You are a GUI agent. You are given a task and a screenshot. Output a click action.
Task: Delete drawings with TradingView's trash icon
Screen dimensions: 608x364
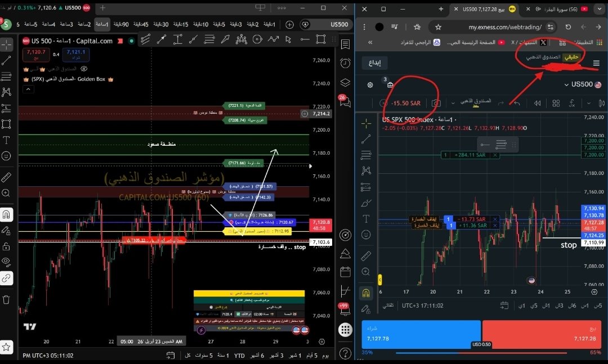point(6,299)
